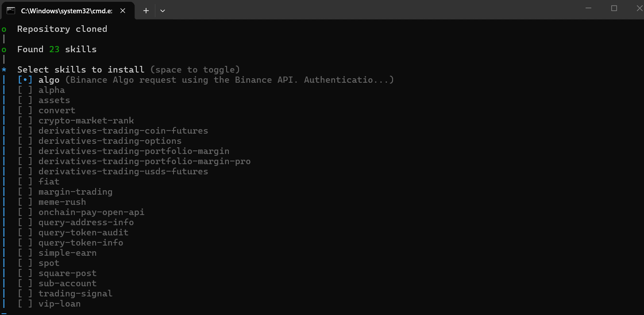Toggle the algo skill checkbox
Image resolution: width=644 pixels, height=315 pixels.
(25, 80)
